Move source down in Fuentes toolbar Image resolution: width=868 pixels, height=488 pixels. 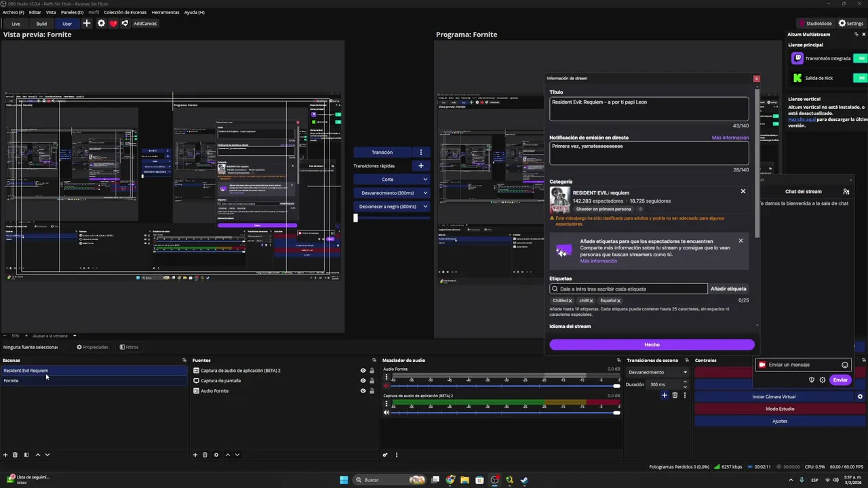point(237,455)
